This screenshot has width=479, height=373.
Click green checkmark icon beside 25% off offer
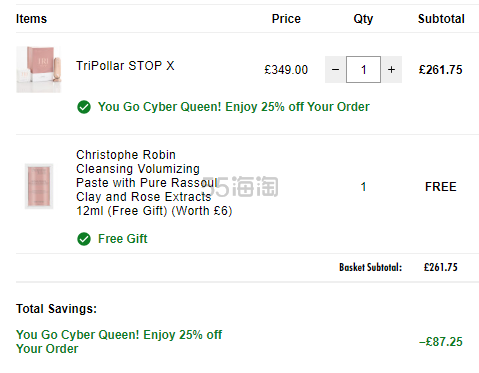[84, 107]
